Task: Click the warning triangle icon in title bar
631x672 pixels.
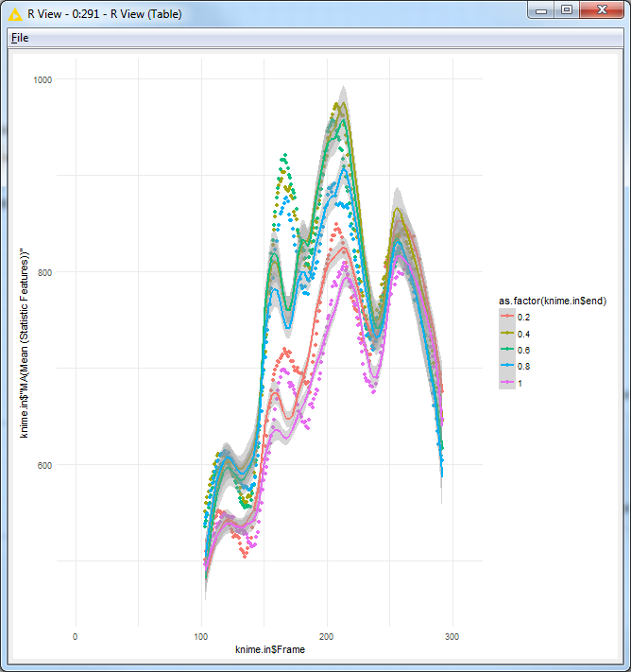Action: coord(14,14)
